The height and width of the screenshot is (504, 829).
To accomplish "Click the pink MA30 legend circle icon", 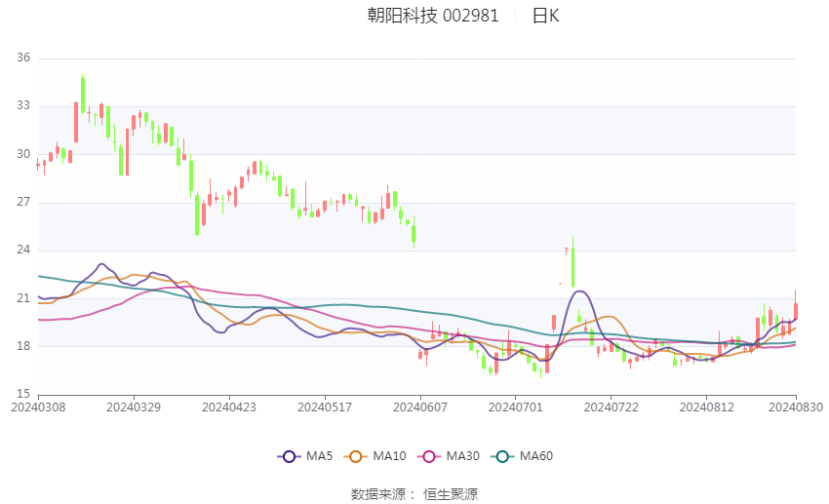I will (x=429, y=456).
